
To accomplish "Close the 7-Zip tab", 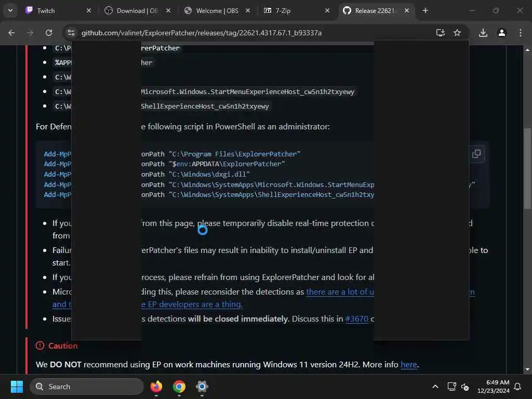I will 327,10.
